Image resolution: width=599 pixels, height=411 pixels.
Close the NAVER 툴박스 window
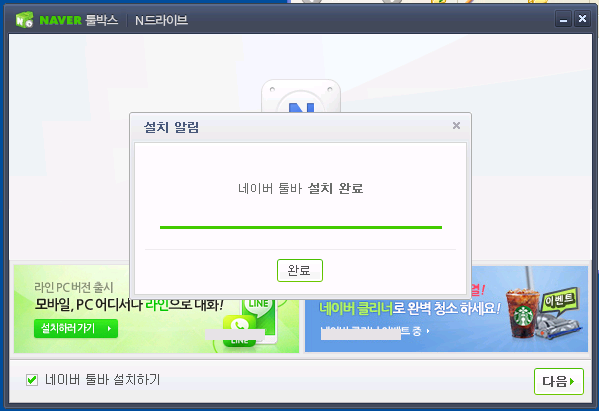point(582,19)
